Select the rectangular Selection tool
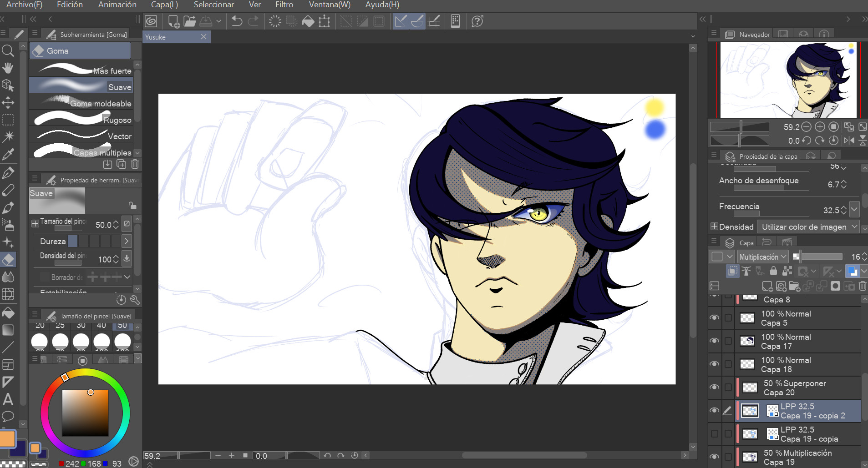The height and width of the screenshot is (468, 868). [8, 120]
